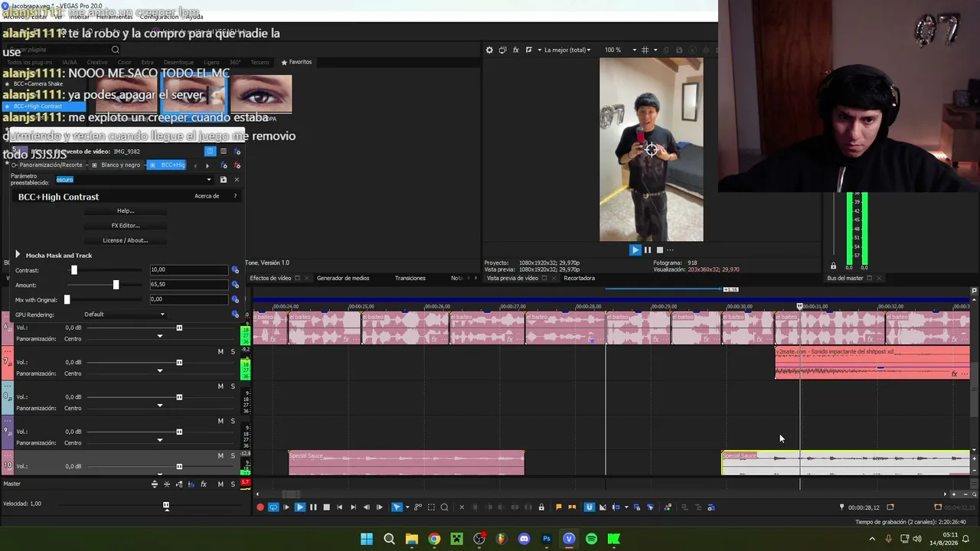
Task: Click the Contrast value field 10,00
Action: point(188,269)
